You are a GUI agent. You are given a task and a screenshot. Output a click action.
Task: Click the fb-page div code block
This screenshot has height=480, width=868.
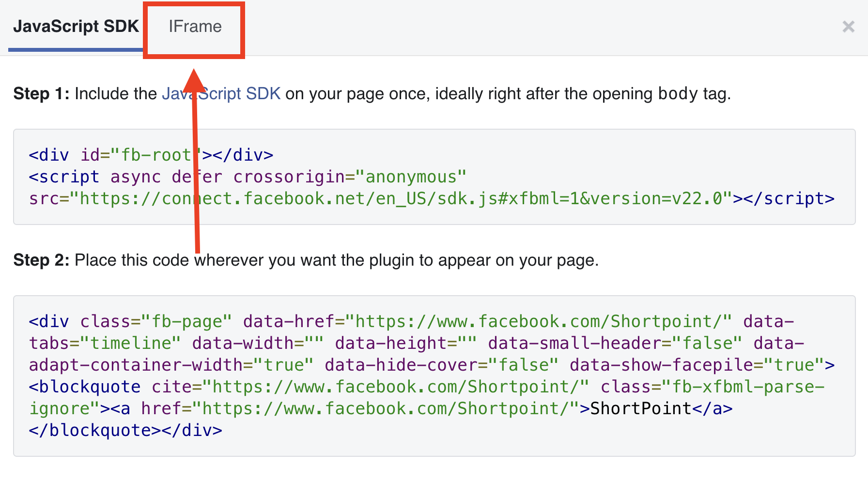tap(434, 375)
